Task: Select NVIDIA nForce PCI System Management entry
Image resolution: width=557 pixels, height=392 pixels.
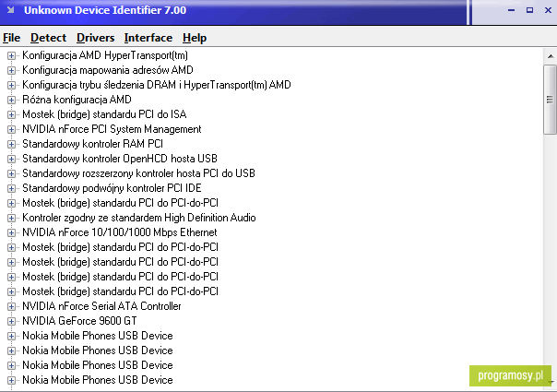Action: click(112, 129)
